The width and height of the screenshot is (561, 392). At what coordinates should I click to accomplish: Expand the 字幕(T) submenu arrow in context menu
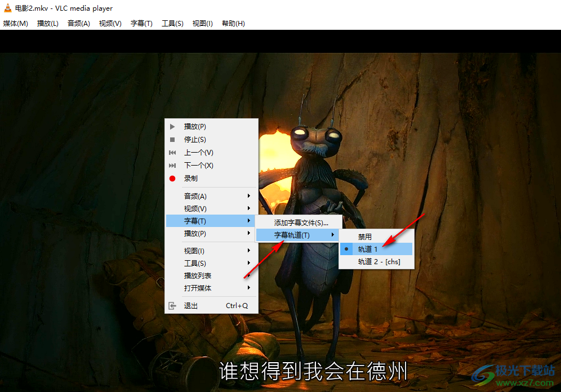pos(248,221)
